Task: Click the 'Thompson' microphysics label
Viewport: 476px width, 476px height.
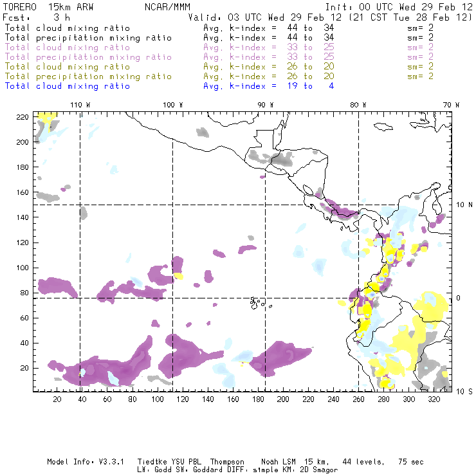Action: 227,462
